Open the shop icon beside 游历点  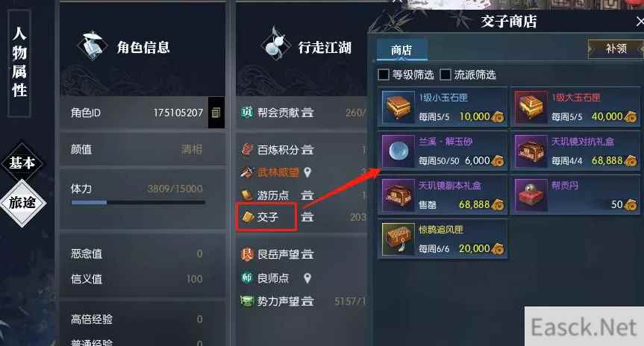click(x=307, y=195)
